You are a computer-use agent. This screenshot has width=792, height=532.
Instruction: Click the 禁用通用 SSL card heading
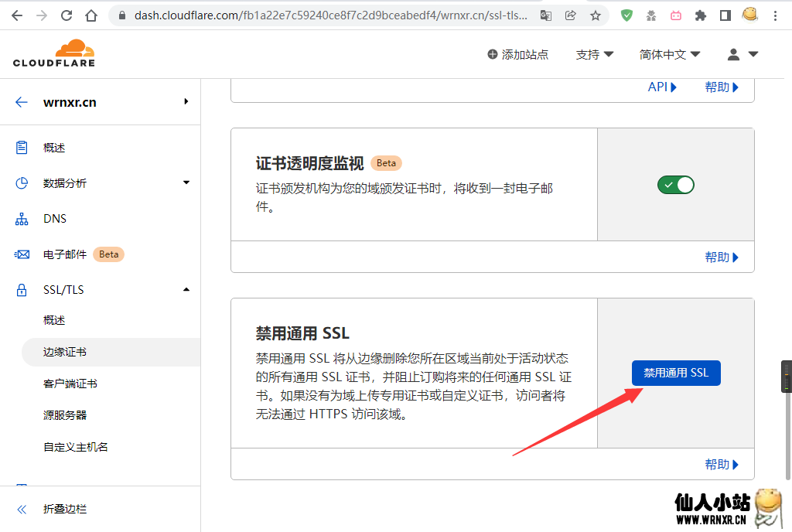click(302, 333)
